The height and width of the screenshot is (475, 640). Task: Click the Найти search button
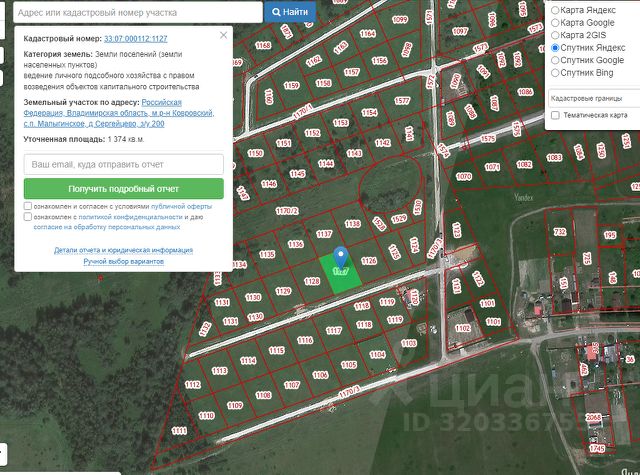[x=290, y=12]
